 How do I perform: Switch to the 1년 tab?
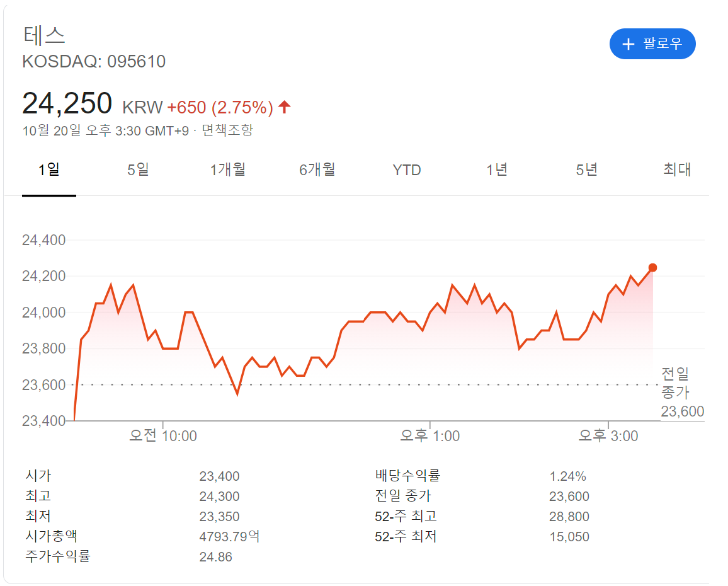pos(497,169)
